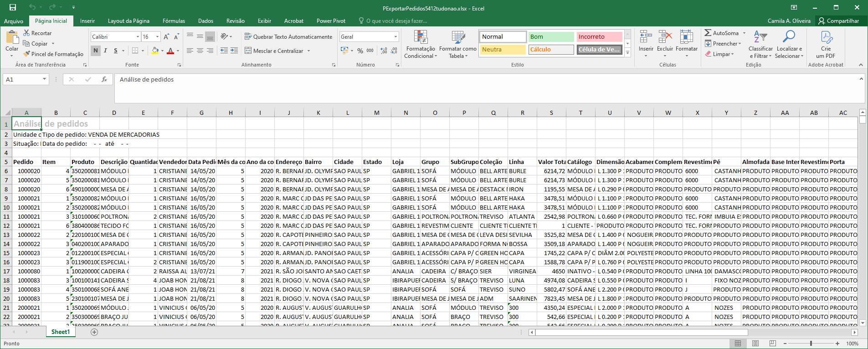Increase indent in the alignment group
This screenshot has width=868, height=349.
tap(234, 51)
